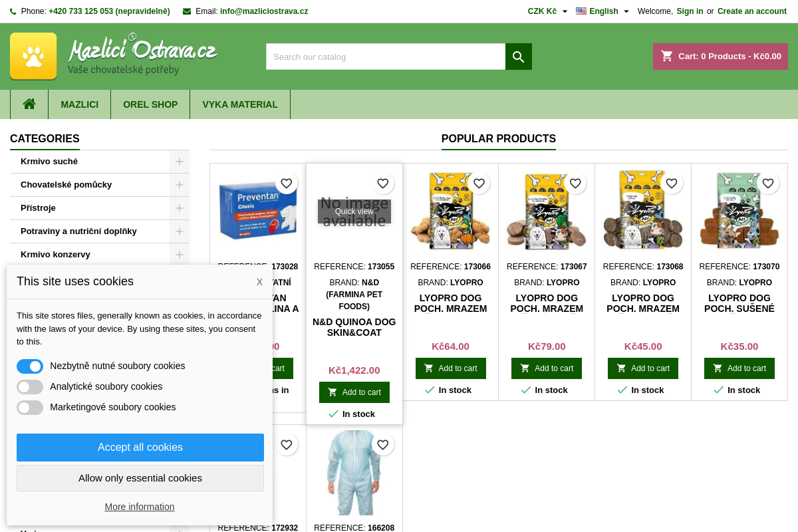Open the MAZLICI menu item
Viewport: 798px width, 532px height.
click(80, 104)
